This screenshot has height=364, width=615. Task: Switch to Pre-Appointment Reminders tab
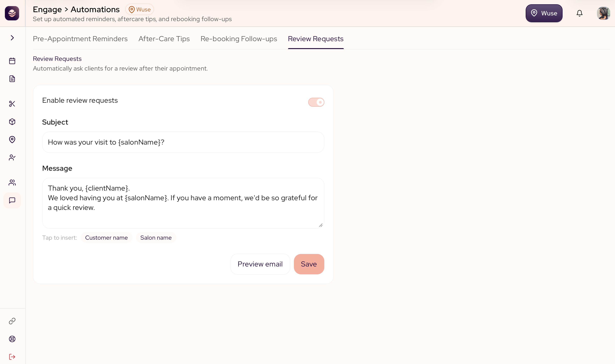80,39
